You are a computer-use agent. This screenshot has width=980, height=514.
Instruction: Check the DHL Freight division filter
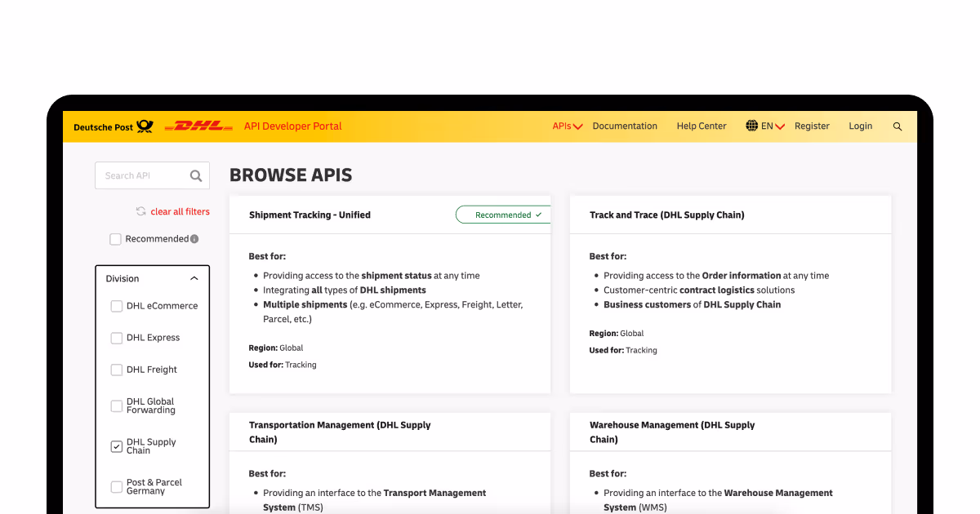click(x=116, y=370)
